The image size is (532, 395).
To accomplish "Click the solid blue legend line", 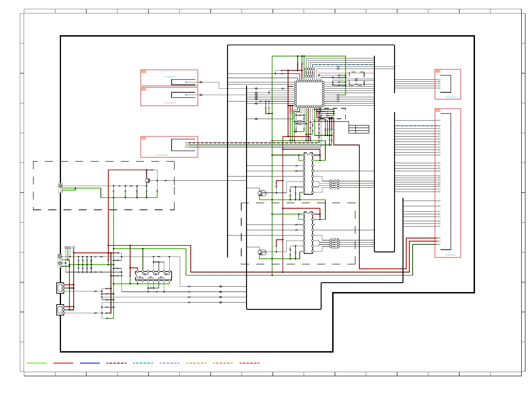I will point(90,363).
